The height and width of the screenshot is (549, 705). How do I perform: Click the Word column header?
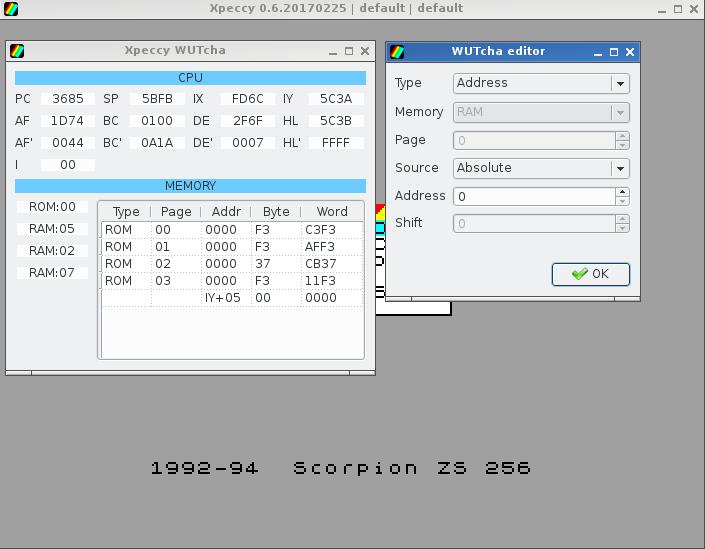point(331,212)
